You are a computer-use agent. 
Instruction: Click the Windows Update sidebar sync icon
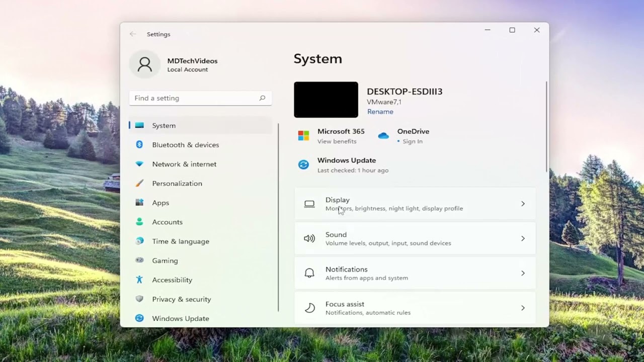click(139, 318)
